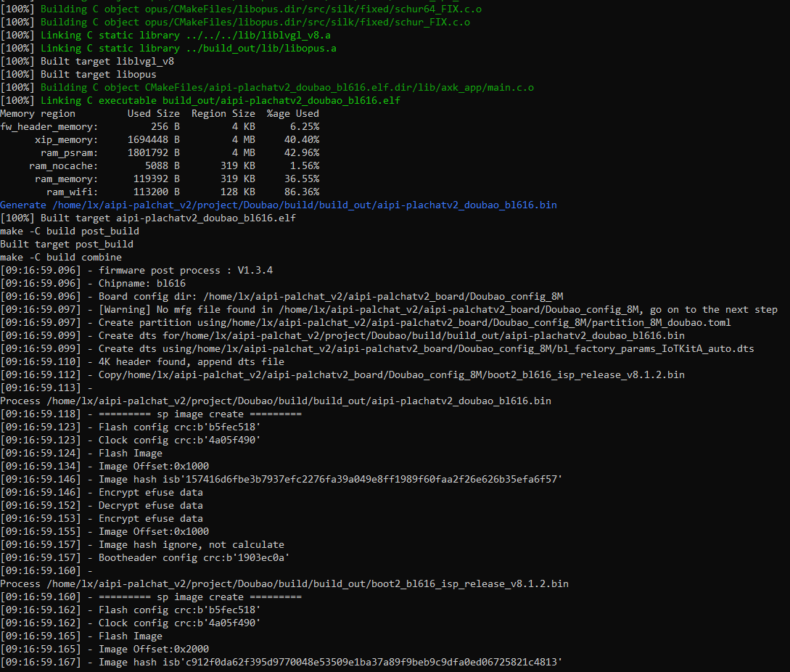Click firmware post process V1.3.4 line
790x672 pixels.
(x=136, y=271)
